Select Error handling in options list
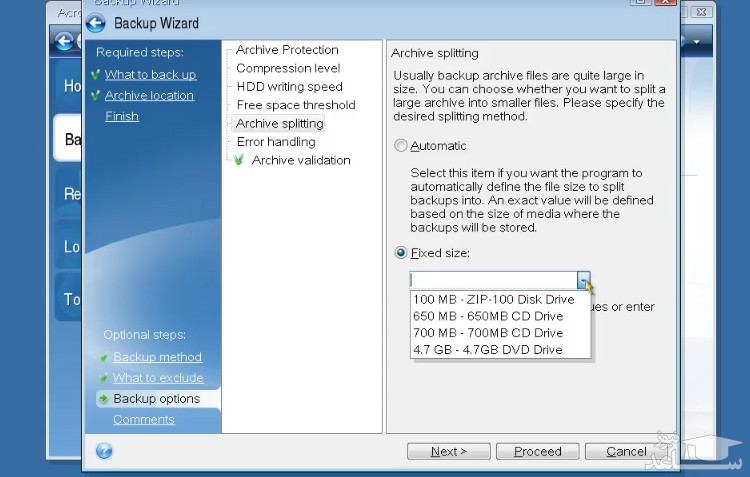The height and width of the screenshot is (477, 750). click(x=275, y=142)
